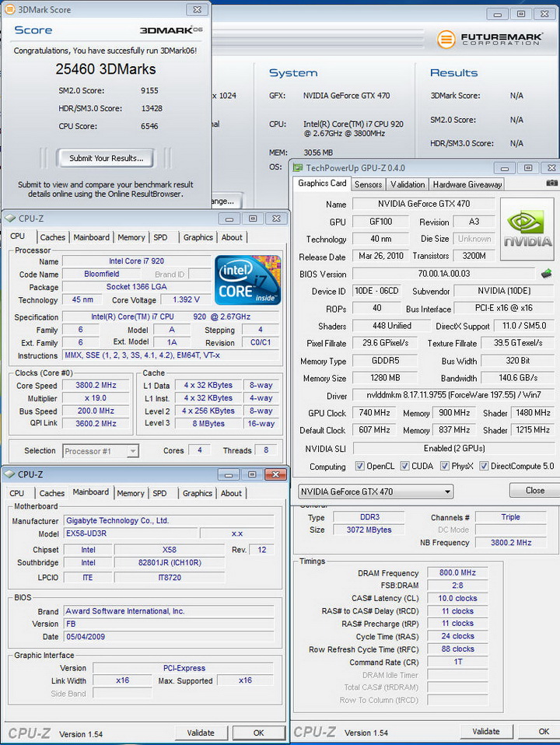Click the CAS# Latency value 10.0 clocks
The image size is (560, 745).
[x=457, y=599]
